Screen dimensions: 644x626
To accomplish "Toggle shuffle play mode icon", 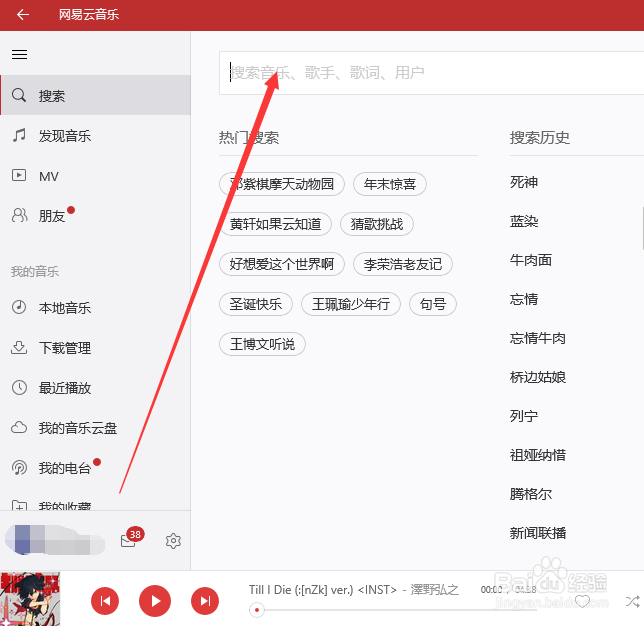I will (632, 602).
